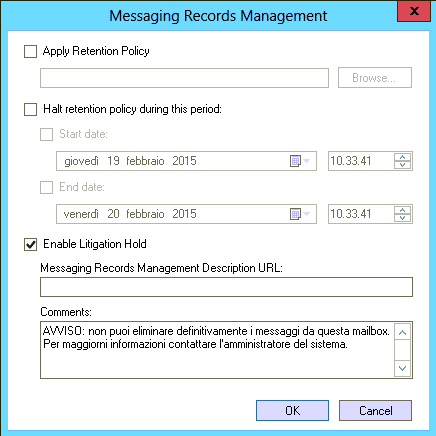Viewport: 436px width, 436px height.
Task: Check Halt retention policy during this period
Action: [x=30, y=109]
